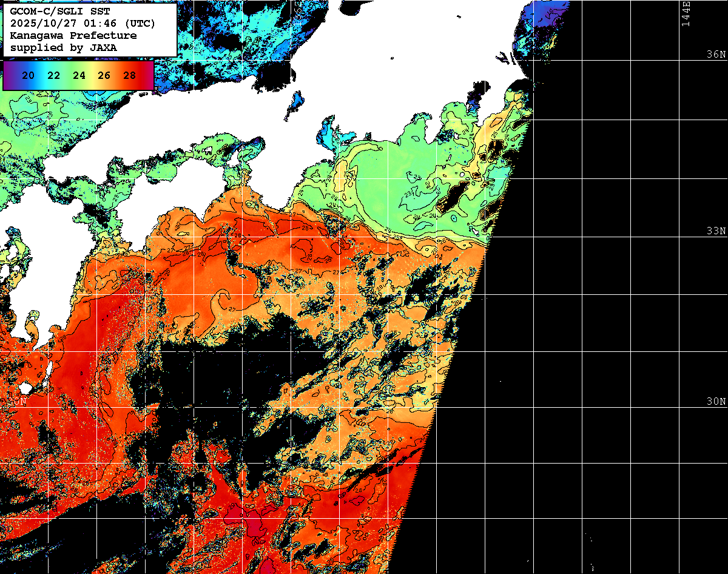Select the 30N label on left edge
This screenshot has width=728, height=574.
click(x=16, y=401)
